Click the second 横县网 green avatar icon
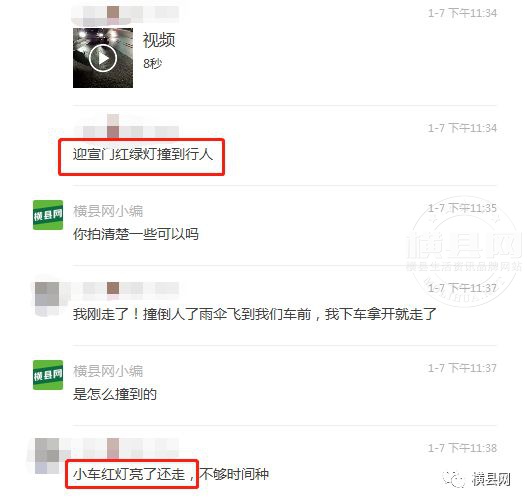This screenshot has height=503, width=527. point(48,375)
